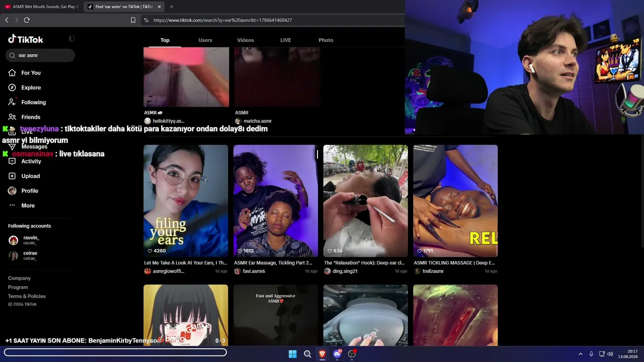Open the 'Fast and Aggressive ASMR' video
The height and width of the screenshot is (362, 644).
(276, 315)
